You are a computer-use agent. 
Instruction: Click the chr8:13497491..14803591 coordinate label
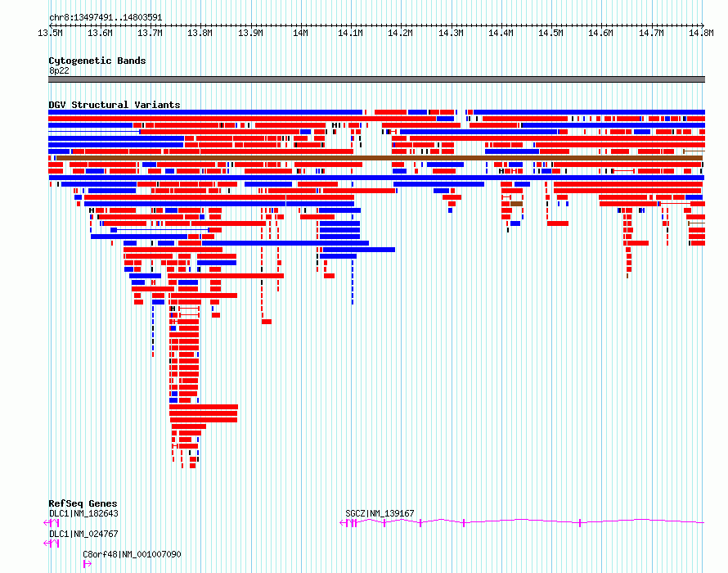106,18
